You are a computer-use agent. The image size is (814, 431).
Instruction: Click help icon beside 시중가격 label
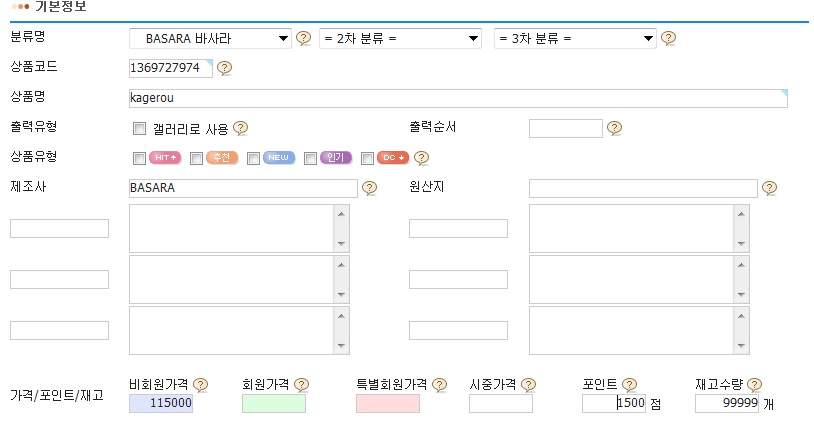point(528,384)
